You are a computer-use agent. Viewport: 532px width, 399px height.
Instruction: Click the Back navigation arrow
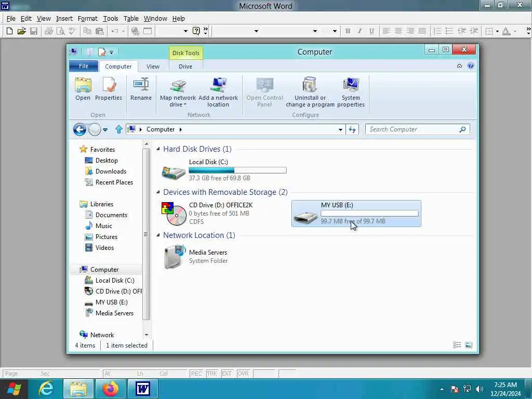click(79, 129)
